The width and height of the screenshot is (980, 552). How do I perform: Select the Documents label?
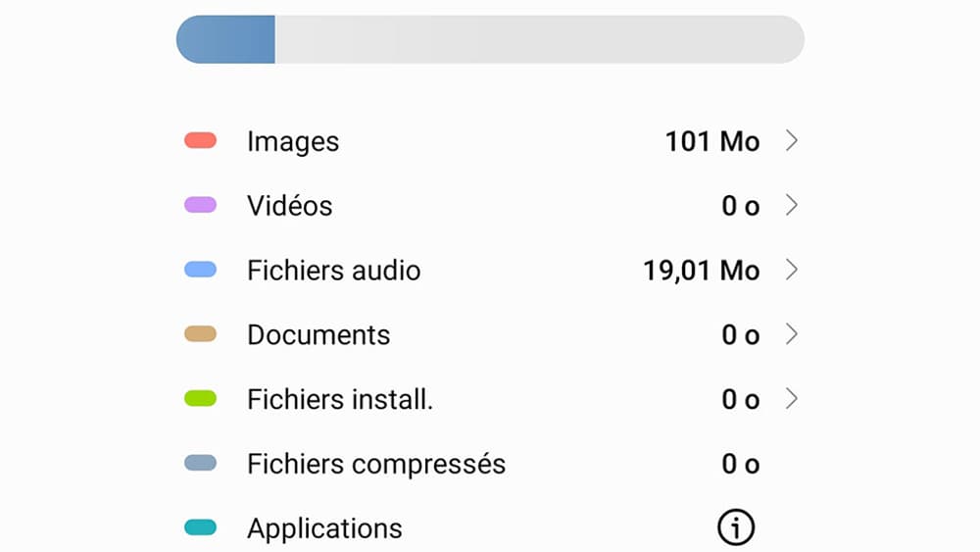click(x=318, y=335)
